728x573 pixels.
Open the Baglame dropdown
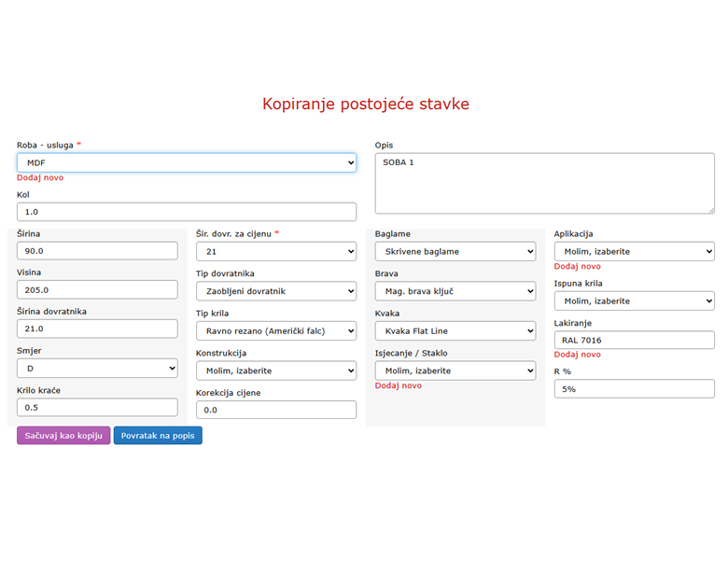pyautogui.click(x=455, y=251)
